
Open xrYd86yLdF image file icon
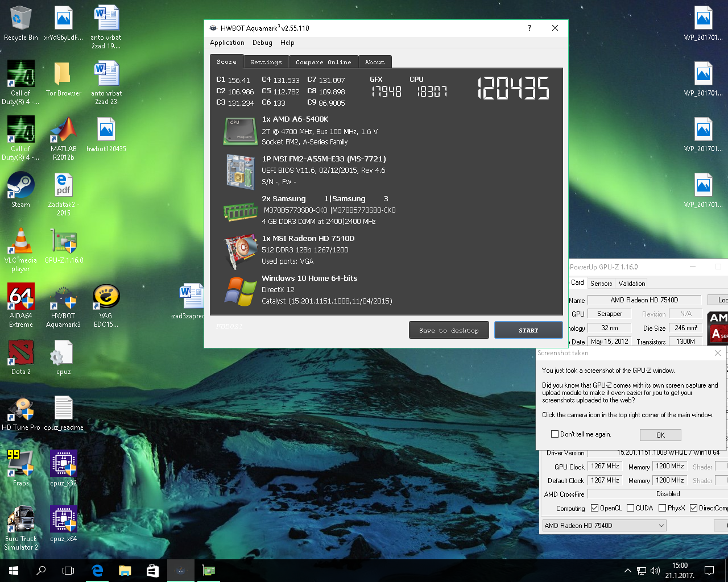coord(63,23)
